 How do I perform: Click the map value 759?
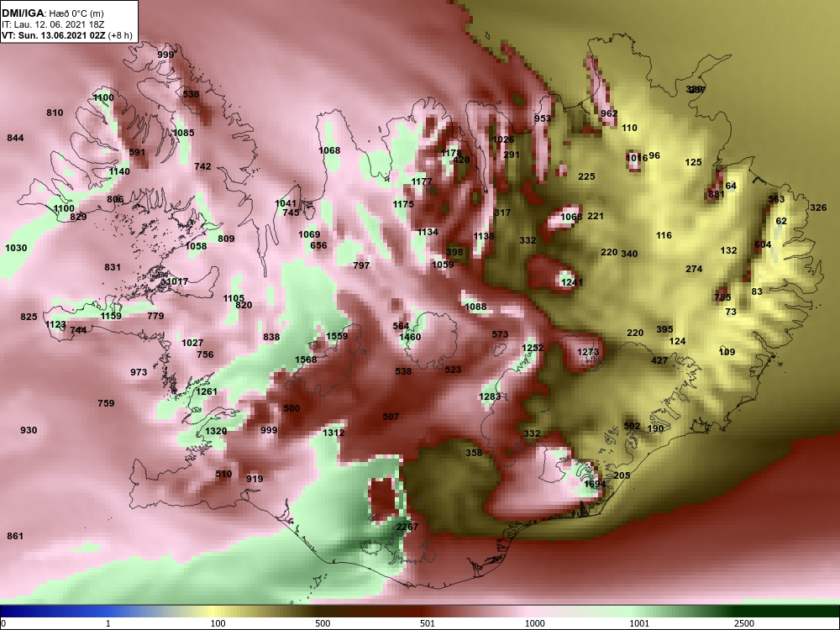(x=106, y=403)
